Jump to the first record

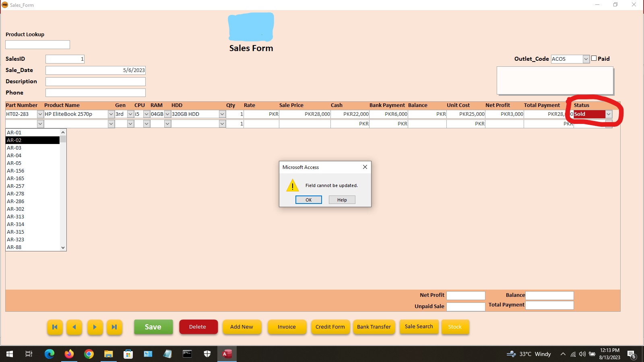(x=55, y=327)
